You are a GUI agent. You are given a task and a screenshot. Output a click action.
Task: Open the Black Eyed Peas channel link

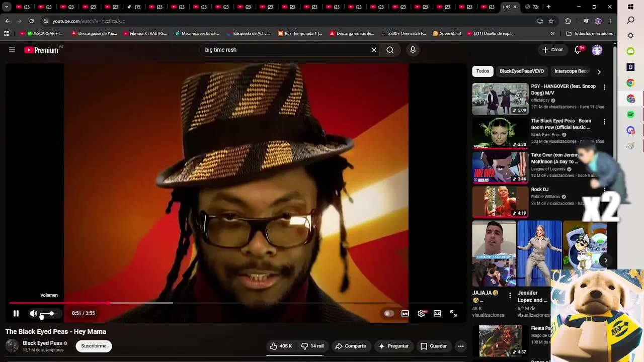[x=42, y=343]
